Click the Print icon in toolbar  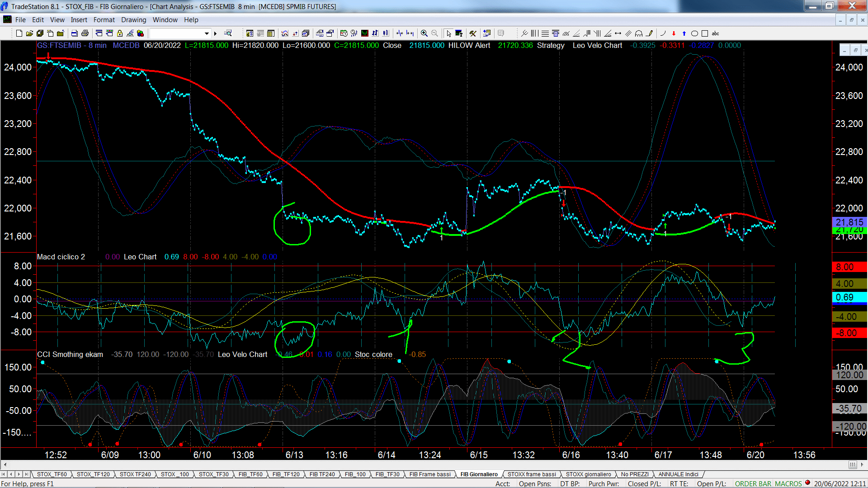click(x=85, y=33)
